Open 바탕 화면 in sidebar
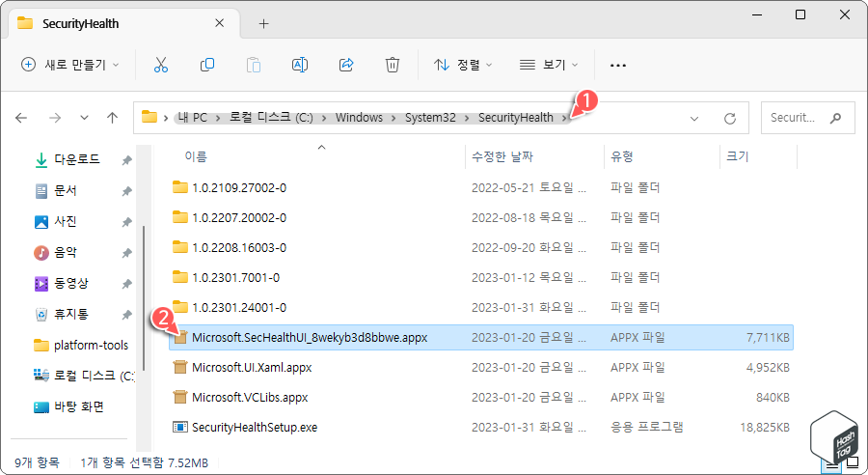Image resolution: width=868 pixels, height=475 pixels. click(x=69, y=406)
